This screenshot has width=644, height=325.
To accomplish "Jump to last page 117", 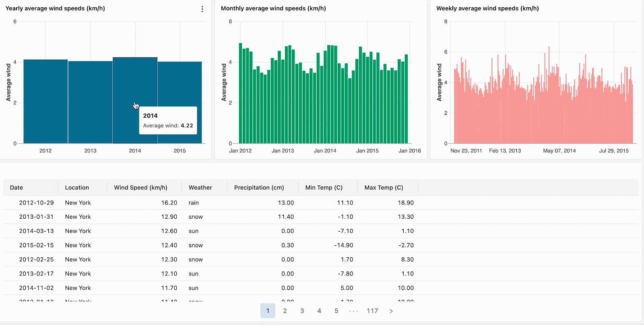I will coord(372,311).
